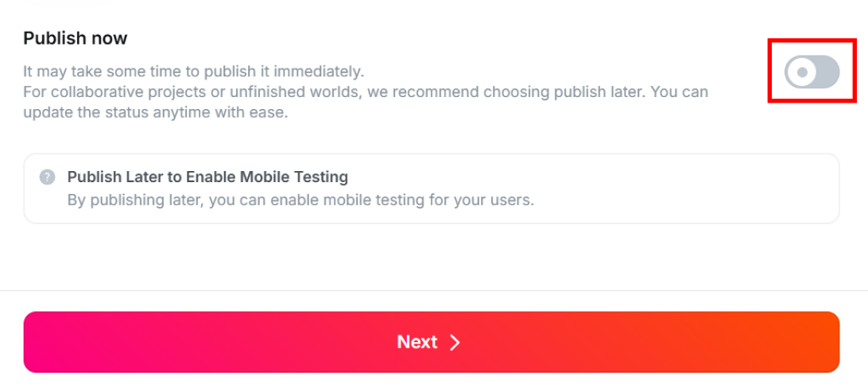
Task: Click "It may take some time" description line
Action: coord(193,71)
